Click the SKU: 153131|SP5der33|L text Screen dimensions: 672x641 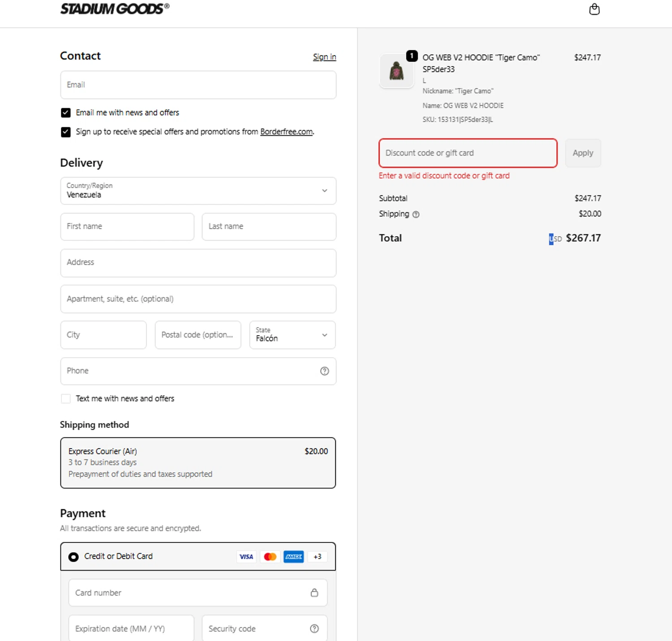pos(457,120)
